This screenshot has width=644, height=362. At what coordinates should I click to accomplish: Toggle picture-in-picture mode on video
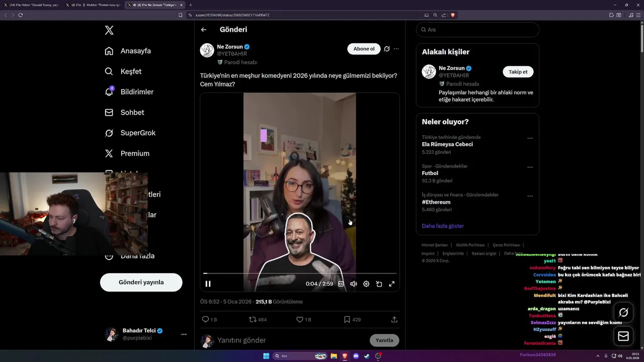pos(379,284)
